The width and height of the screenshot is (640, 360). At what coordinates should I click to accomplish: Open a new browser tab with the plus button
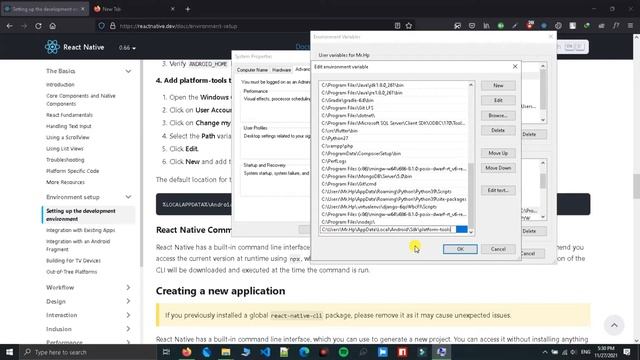click(188, 9)
